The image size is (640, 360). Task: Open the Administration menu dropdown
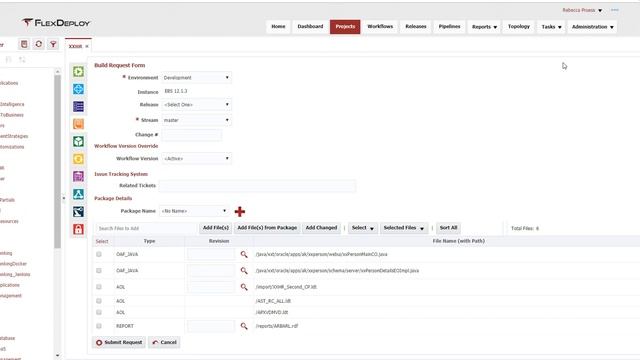pyautogui.click(x=592, y=27)
